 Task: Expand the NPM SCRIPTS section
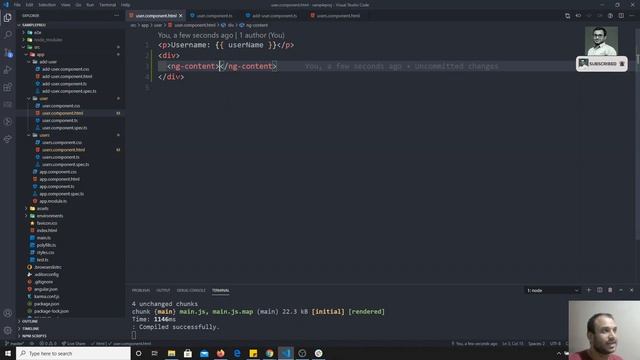[x=34, y=336]
